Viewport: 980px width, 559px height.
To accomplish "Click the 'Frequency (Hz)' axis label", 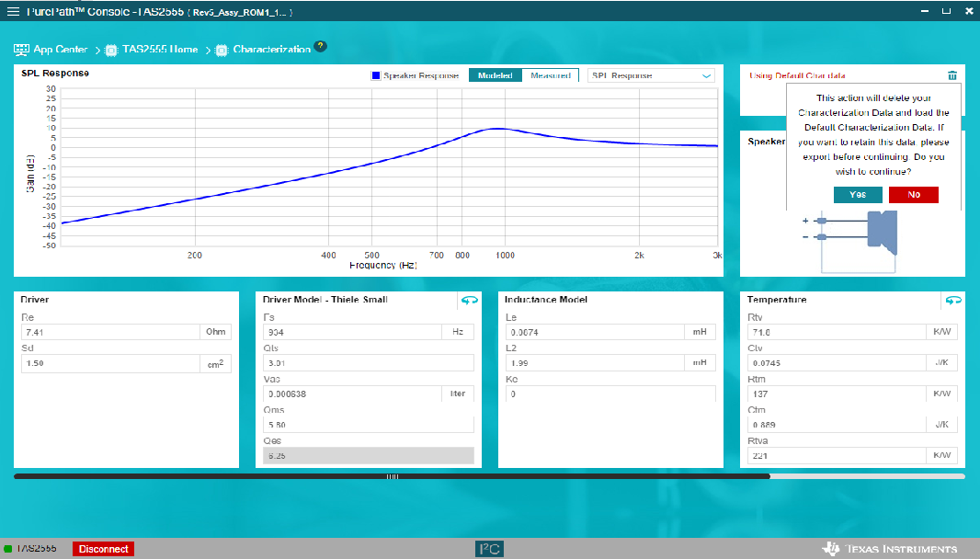I will (x=382, y=265).
